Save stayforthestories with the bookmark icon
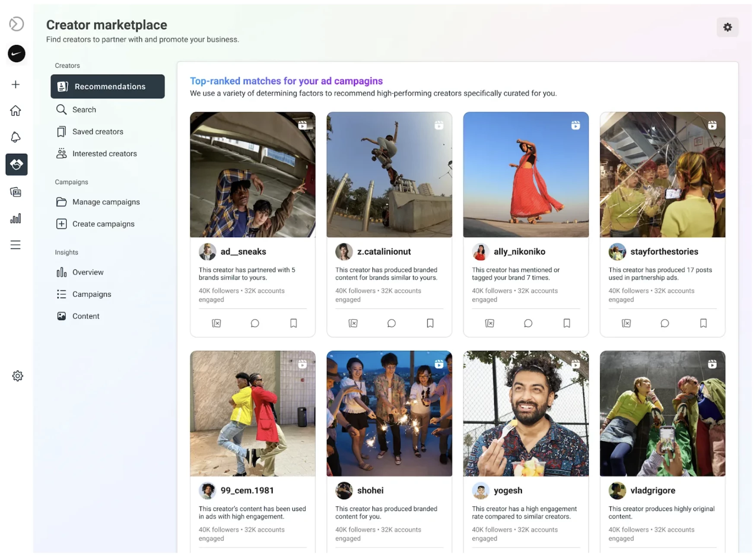 (703, 323)
